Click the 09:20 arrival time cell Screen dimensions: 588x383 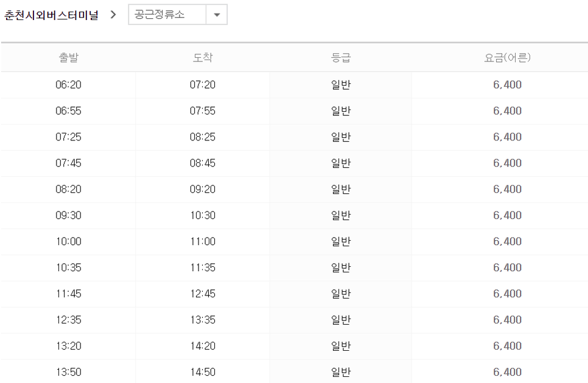(203, 189)
